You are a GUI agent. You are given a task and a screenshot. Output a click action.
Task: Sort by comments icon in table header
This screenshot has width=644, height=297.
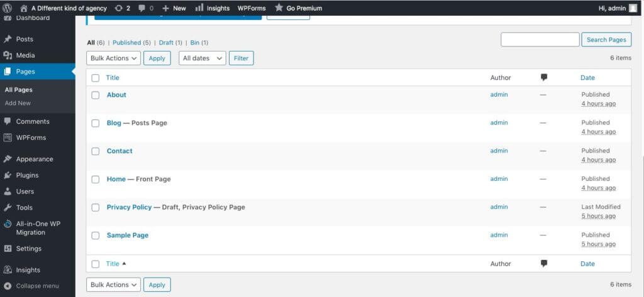tap(544, 77)
